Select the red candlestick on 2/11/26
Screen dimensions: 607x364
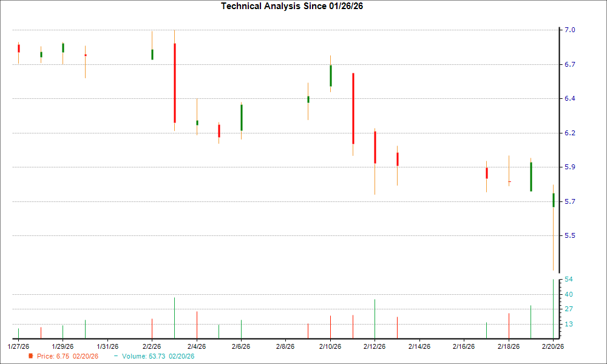click(x=353, y=109)
